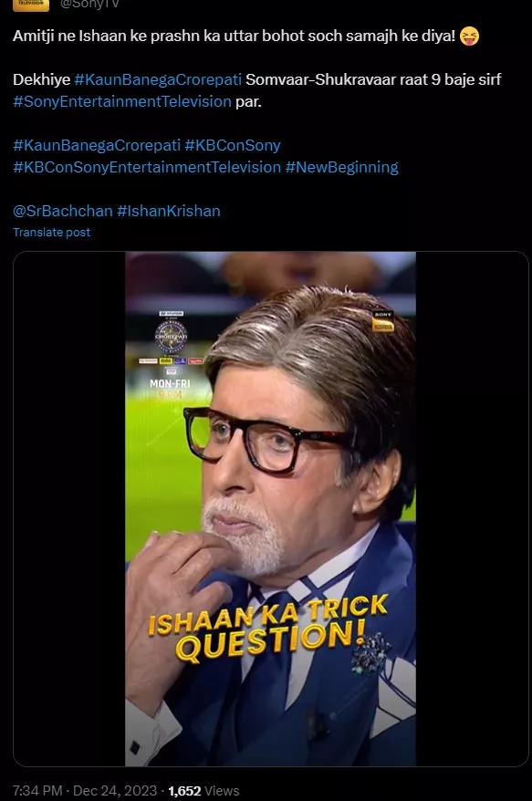Open the #KBConSonyEntertainmentTelevision hashtag

[147, 167]
